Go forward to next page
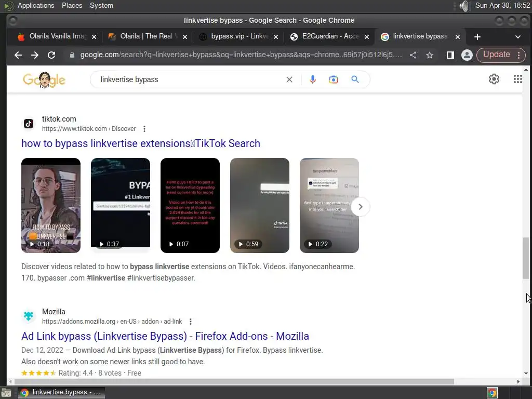The height and width of the screenshot is (399, 532). [x=35, y=55]
